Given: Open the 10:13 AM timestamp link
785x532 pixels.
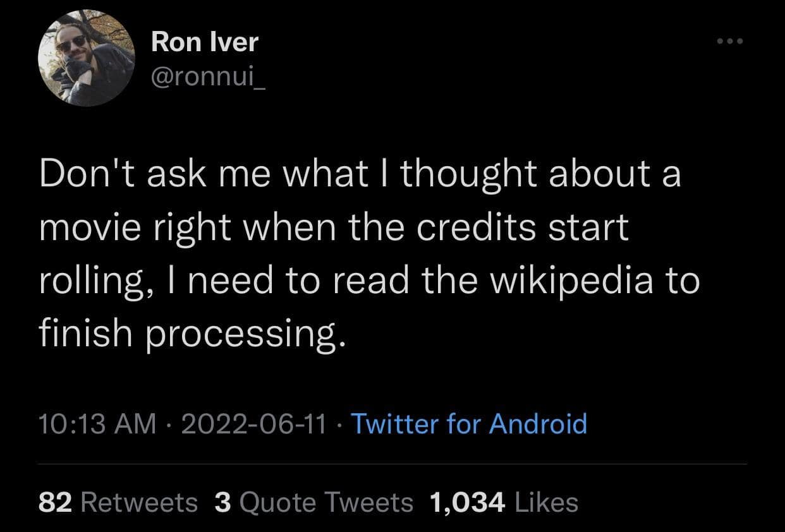Looking at the screenshot, I should point(97,423).
